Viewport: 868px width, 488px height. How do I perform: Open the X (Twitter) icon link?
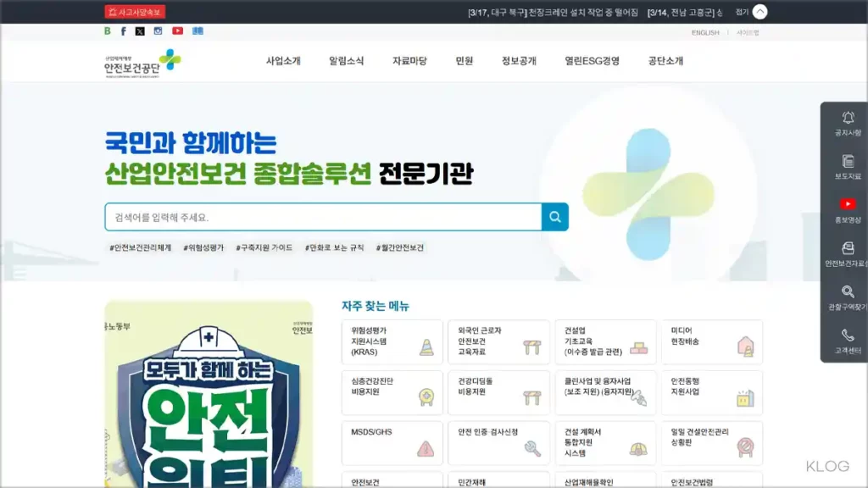coord(140,31)
